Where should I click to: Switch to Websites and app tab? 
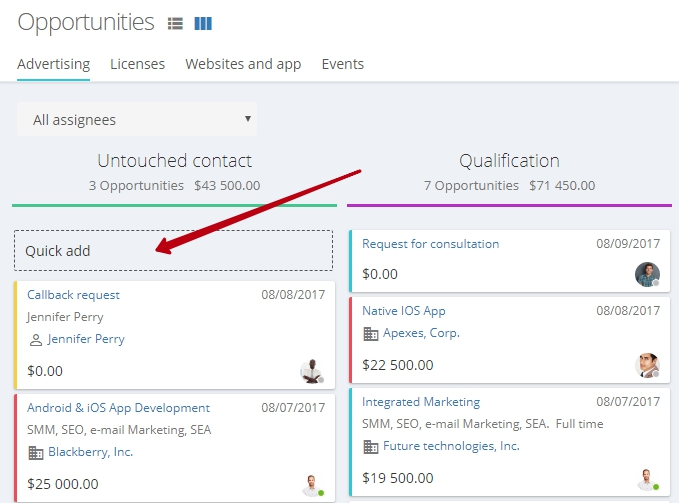point(243,64)
